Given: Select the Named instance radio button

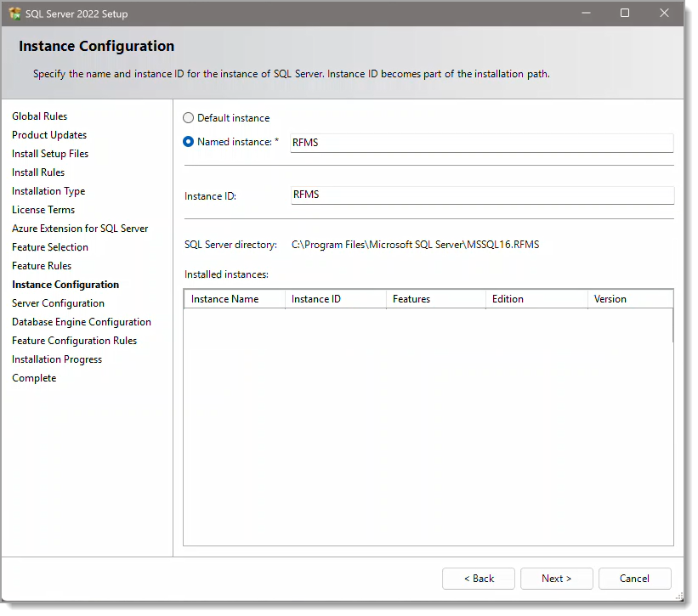Looking at the screenshot, I should click(188, 141).
